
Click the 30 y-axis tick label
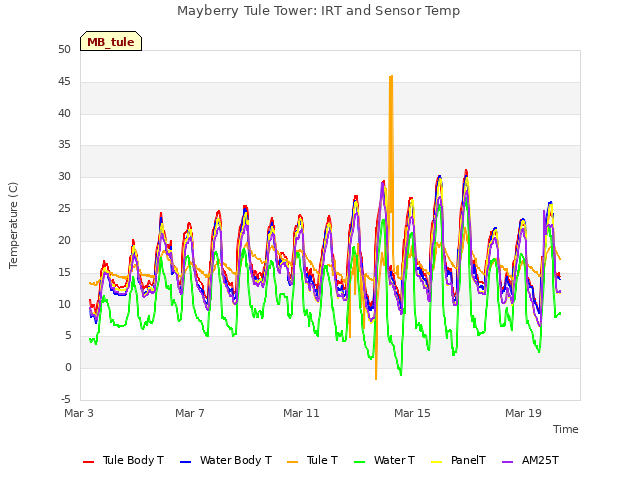coord(64,176)
